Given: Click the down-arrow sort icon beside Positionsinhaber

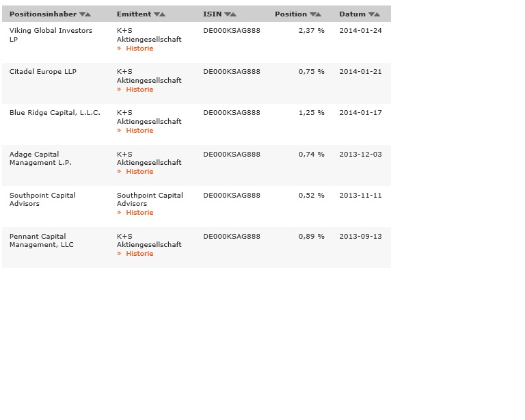Looking at the screenshot, I should point(82,14).
